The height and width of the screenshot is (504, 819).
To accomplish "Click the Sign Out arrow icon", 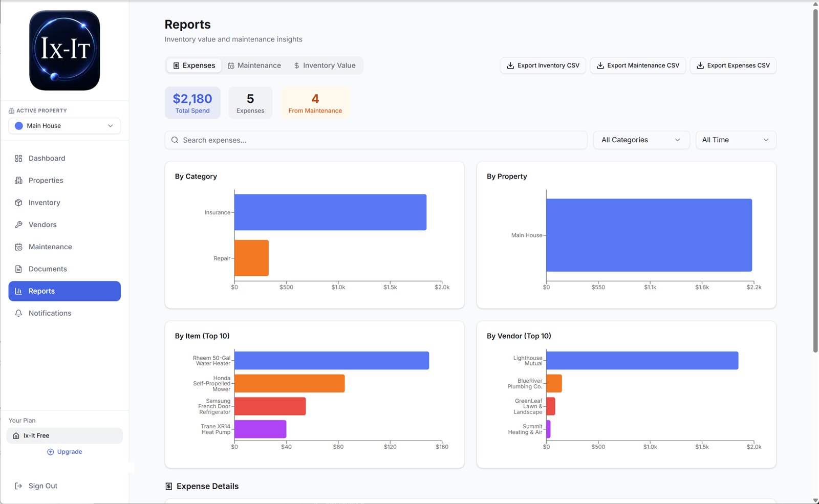I will click(18, 486).
